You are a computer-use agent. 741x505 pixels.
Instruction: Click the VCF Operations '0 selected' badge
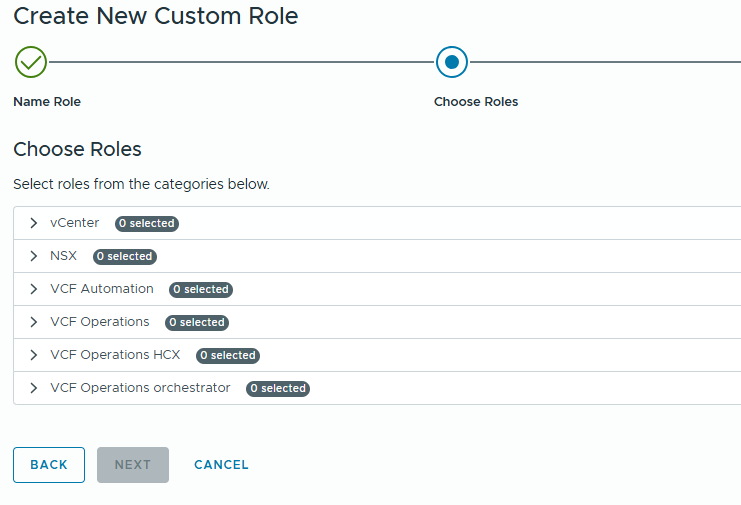point(197,323)
